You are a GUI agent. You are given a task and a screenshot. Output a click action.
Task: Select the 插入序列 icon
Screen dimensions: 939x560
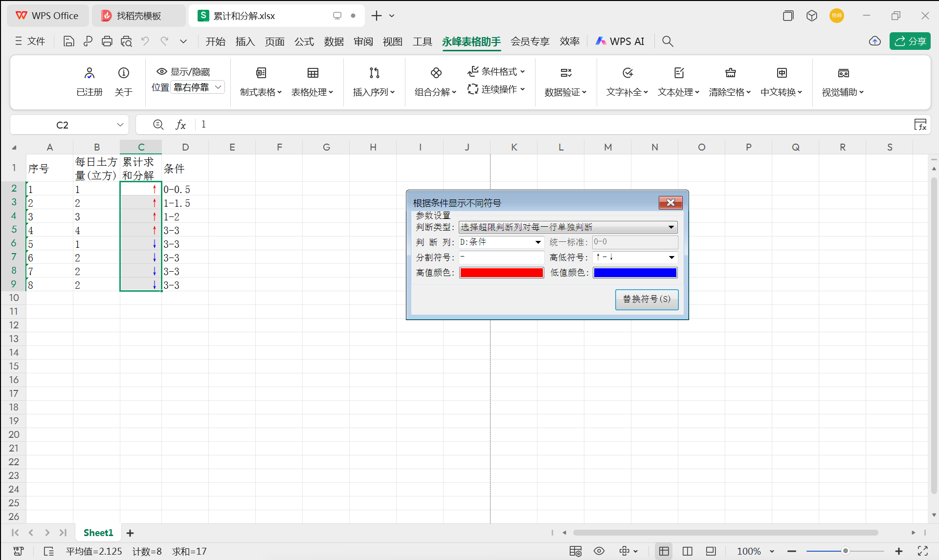374,81
